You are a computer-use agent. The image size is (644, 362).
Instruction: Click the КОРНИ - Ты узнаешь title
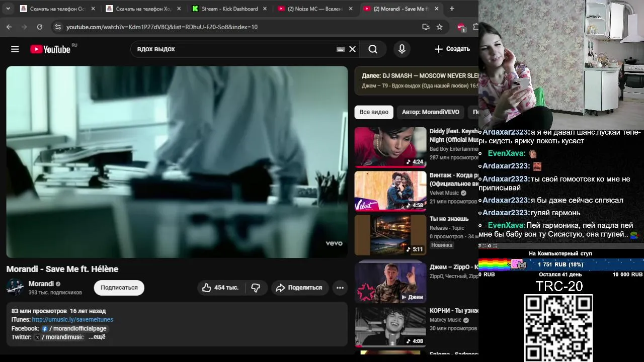click(454, 310)
